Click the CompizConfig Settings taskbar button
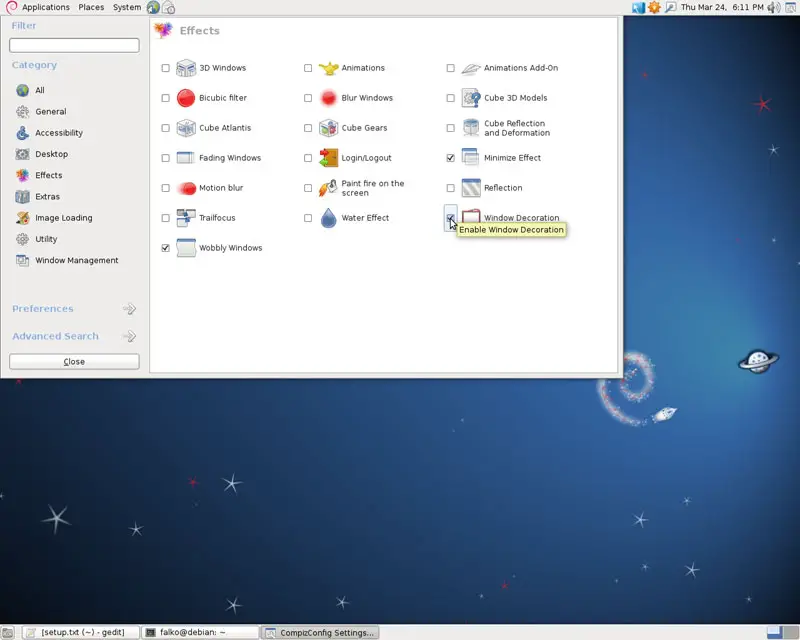800x640 pixels. 320,633
